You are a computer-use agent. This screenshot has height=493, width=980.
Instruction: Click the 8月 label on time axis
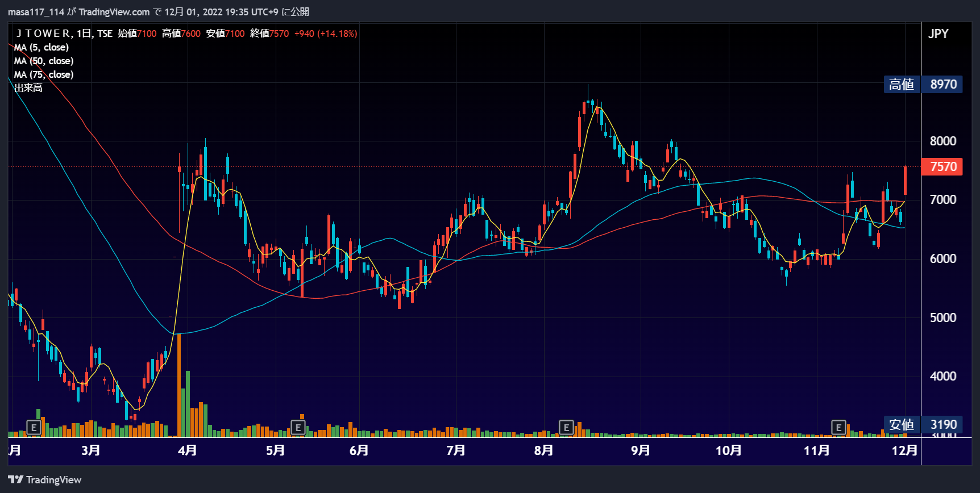tap(544, 450)
